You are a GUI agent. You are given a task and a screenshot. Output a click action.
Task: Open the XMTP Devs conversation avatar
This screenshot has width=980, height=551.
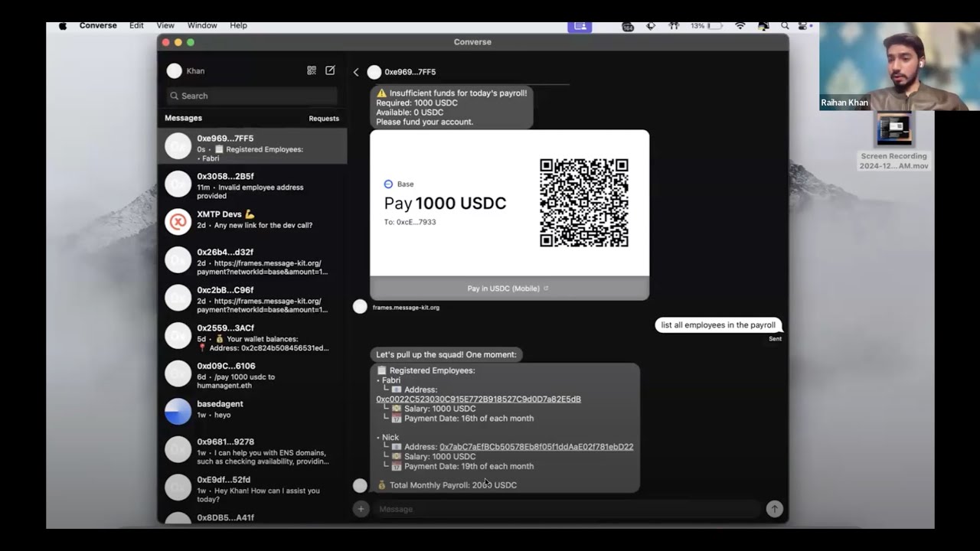[178, 221]
